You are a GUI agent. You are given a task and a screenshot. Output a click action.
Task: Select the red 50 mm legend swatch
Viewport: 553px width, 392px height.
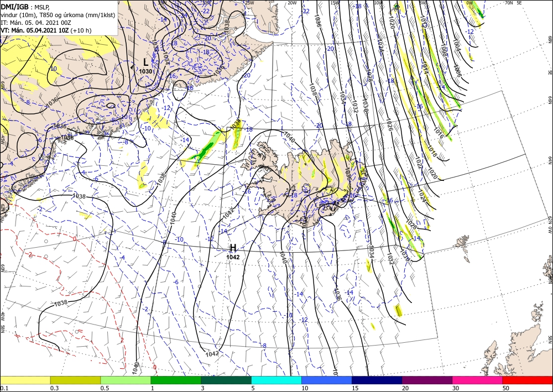[528, 380]
